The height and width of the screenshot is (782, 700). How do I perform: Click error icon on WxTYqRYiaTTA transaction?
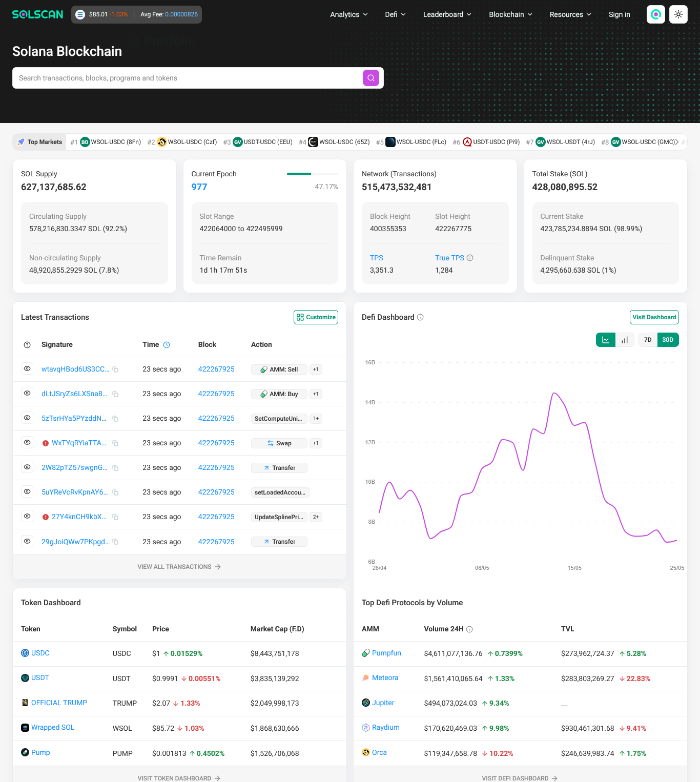(x=46, y=443)
